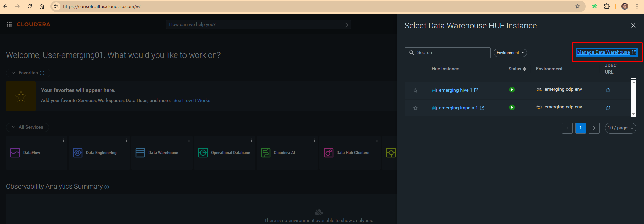Click the Hue instance Search field
The image size is (644, 224).
point(448,53)
